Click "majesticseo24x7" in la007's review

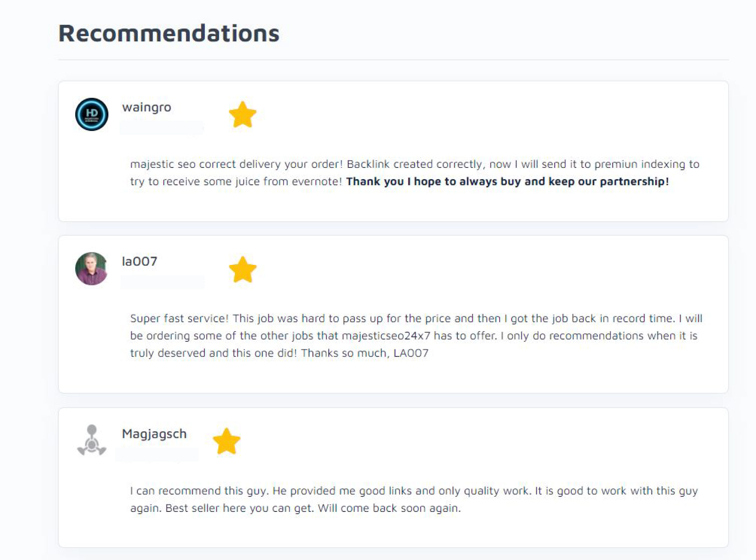(386, 336)
